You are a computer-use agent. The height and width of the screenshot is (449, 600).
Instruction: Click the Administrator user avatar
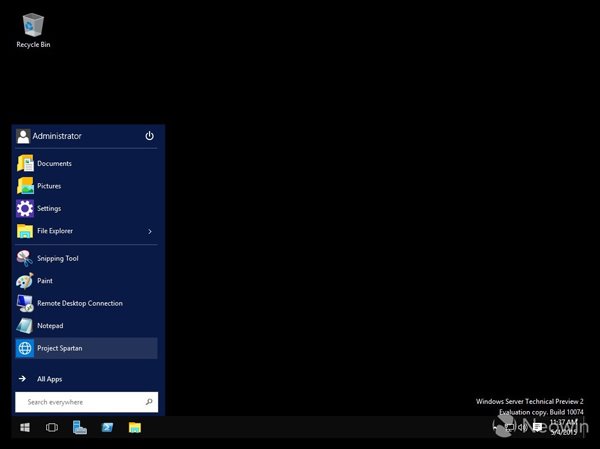pos(23,136)
